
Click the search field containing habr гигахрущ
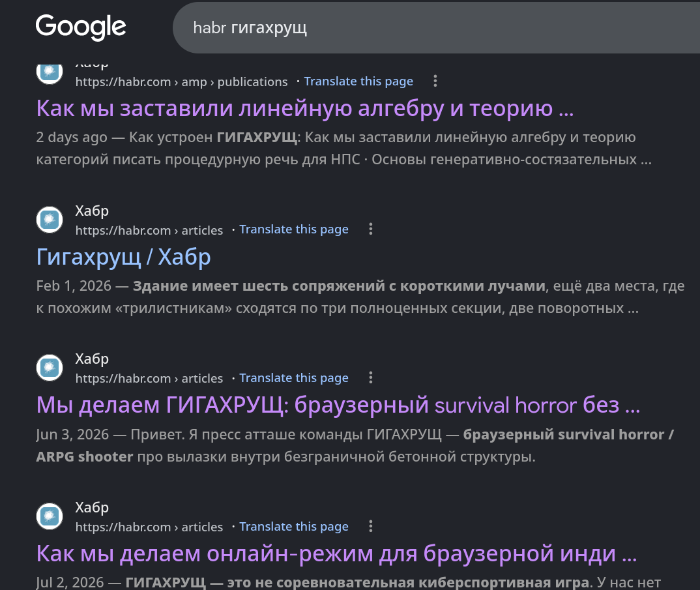pyautogui.click(x=436, y=27)
